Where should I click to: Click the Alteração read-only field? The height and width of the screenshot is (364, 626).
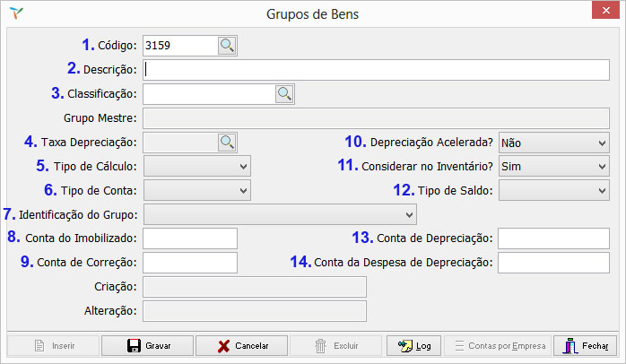pos(255,311)
